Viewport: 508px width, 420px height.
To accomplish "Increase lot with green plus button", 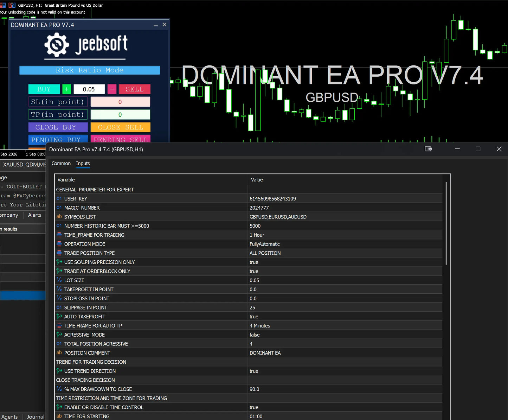I will coord(66,89).
